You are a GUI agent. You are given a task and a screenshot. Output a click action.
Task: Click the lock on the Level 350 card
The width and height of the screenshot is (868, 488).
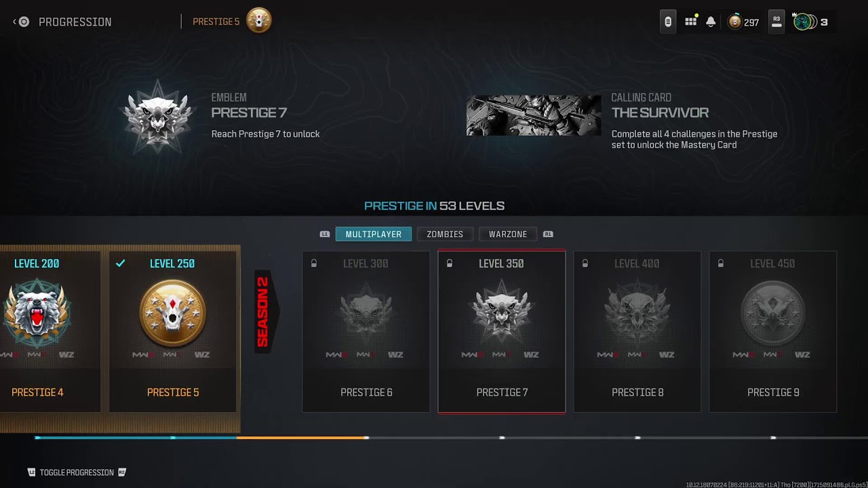pos(450,264)
